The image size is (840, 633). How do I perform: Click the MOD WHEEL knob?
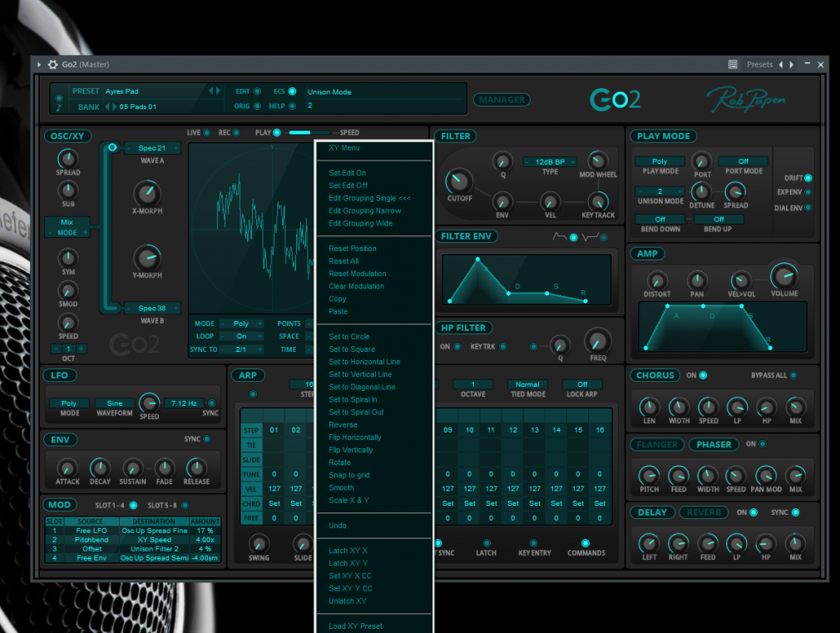597,161
